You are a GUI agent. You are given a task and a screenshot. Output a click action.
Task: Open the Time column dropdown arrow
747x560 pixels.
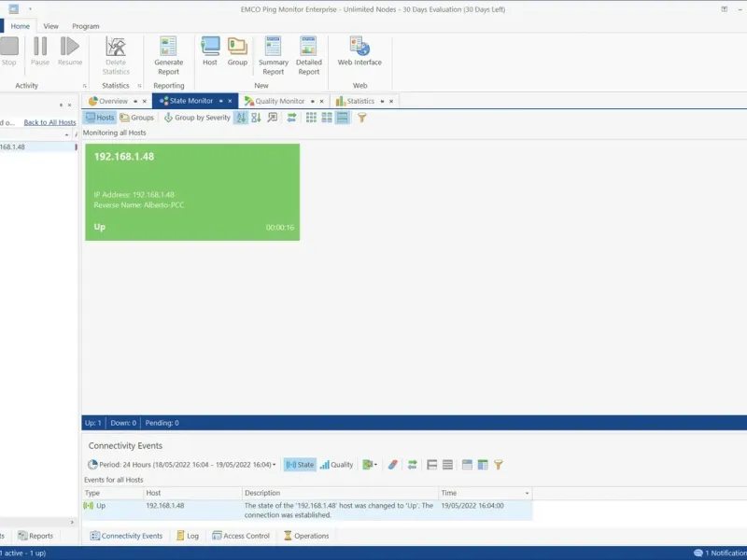coord(527,494)
